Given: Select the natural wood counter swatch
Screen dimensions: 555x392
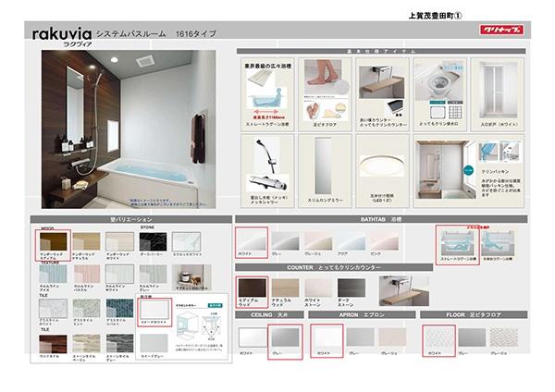Looking at the screenshot, I should pyautogui.click(x=285, y=288).
